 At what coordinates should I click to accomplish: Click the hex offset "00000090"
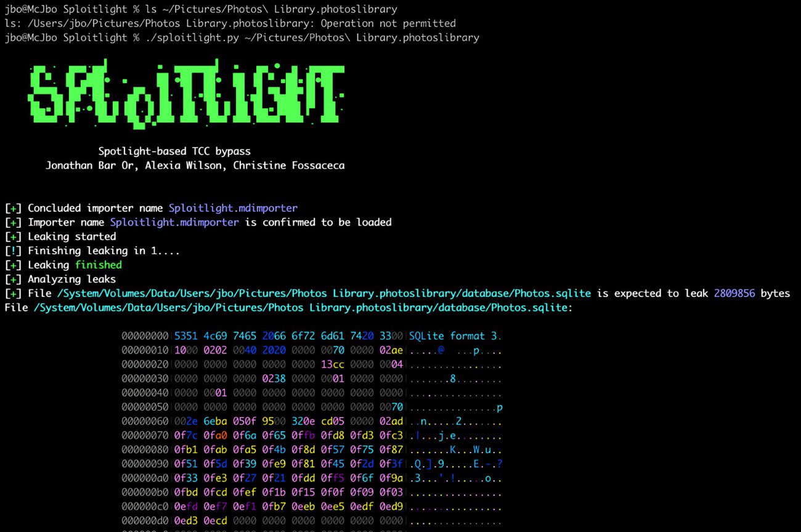coord(145,464)
